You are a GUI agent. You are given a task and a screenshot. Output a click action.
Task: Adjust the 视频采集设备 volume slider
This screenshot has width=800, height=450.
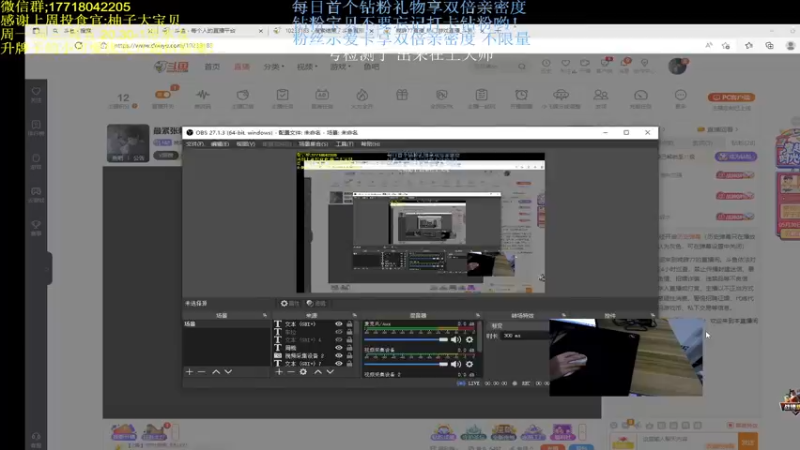pos(406,364)
